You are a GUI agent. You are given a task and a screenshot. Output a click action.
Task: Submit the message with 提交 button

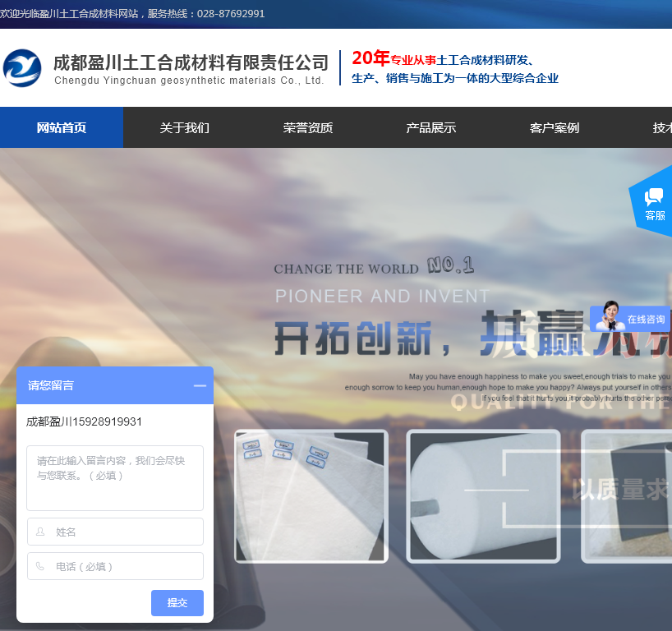click(177, 603)
